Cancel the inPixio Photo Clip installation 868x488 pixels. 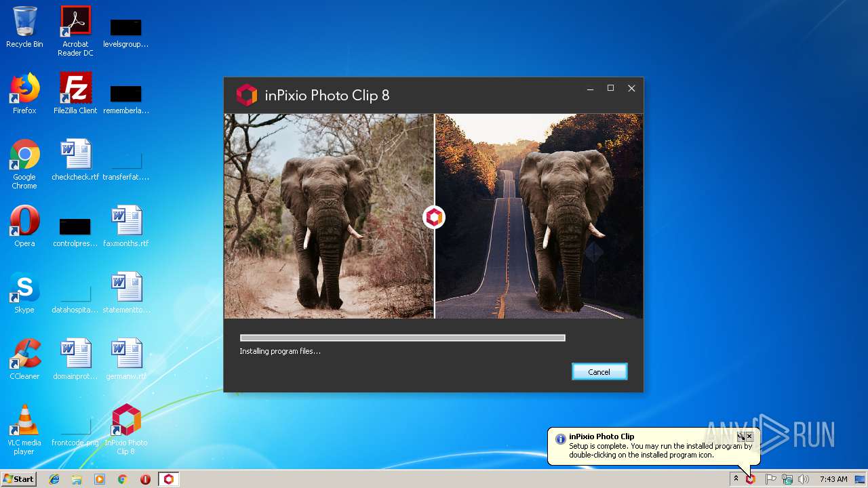pos(599,371)
